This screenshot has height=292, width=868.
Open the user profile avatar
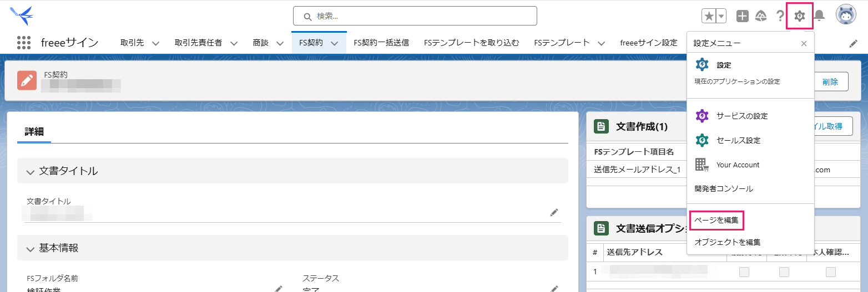click(846, 16)
